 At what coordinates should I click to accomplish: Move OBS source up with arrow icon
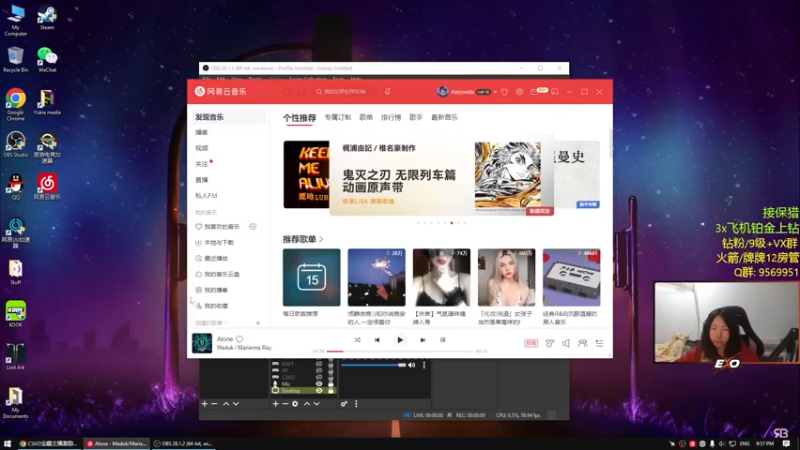307,404
